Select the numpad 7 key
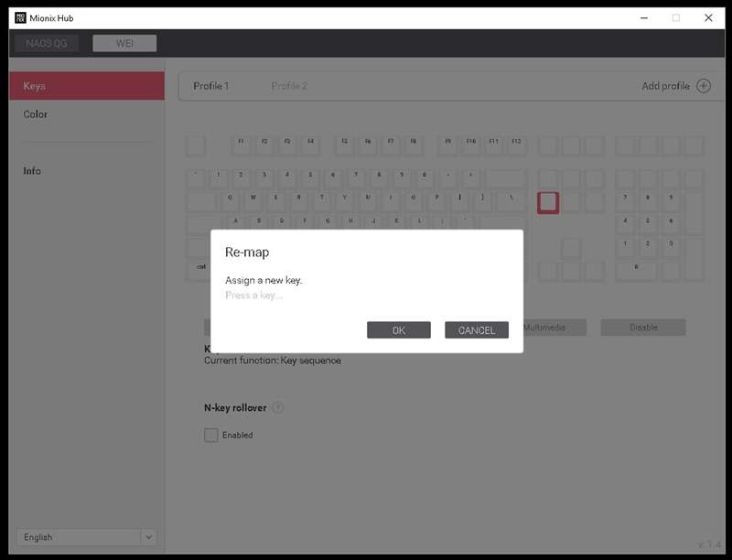Screen dimensions: 732x560 coord(625,202)
